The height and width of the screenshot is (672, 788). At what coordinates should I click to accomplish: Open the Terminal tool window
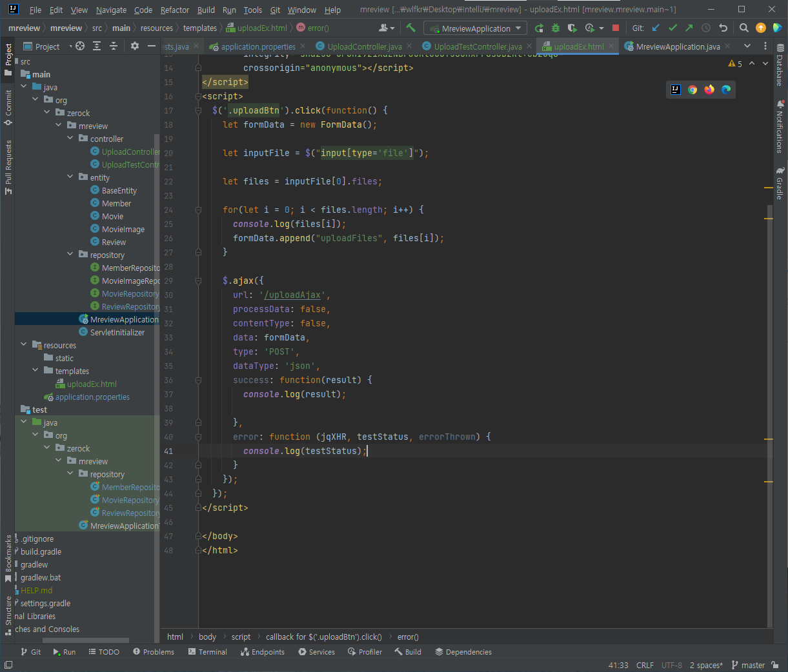(x=208, y=652)
